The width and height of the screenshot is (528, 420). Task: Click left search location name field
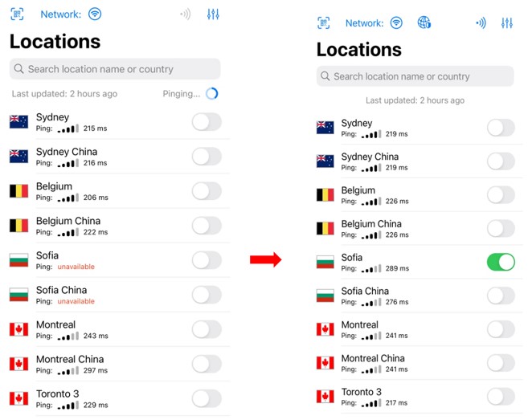(115, 69)
